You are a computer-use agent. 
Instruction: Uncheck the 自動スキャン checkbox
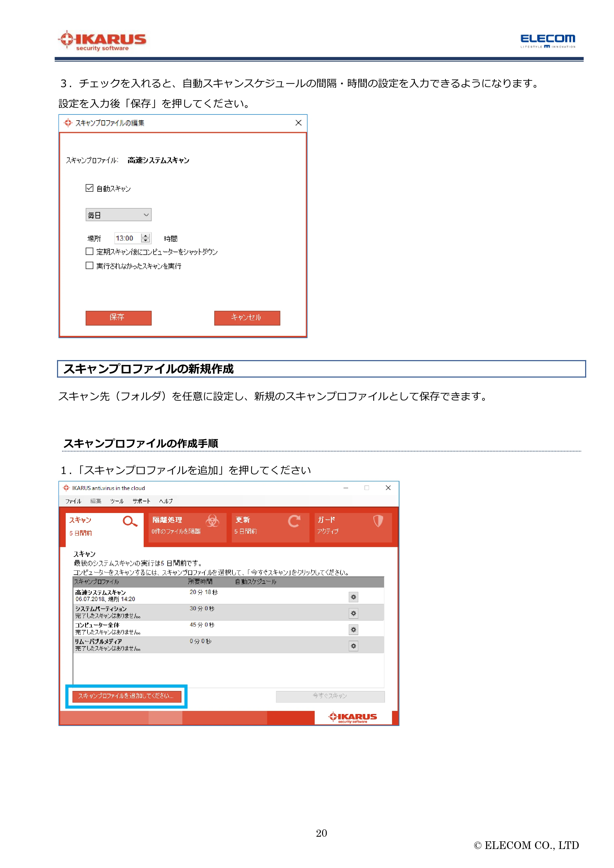(89, 188)
